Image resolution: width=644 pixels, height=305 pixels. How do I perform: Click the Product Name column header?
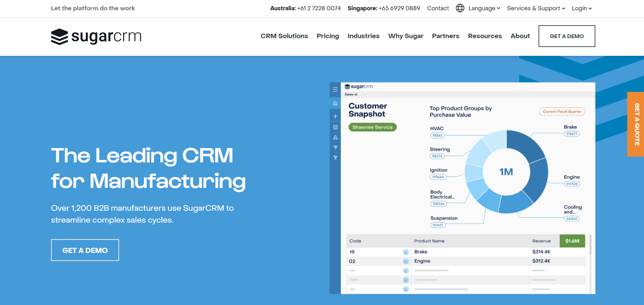[429, 241]
